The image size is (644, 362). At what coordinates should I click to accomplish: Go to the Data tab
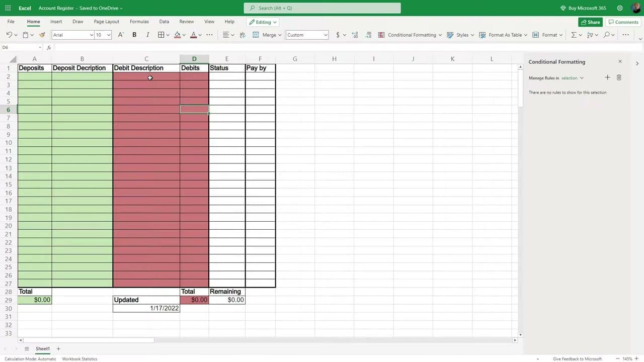click(164, 22)
